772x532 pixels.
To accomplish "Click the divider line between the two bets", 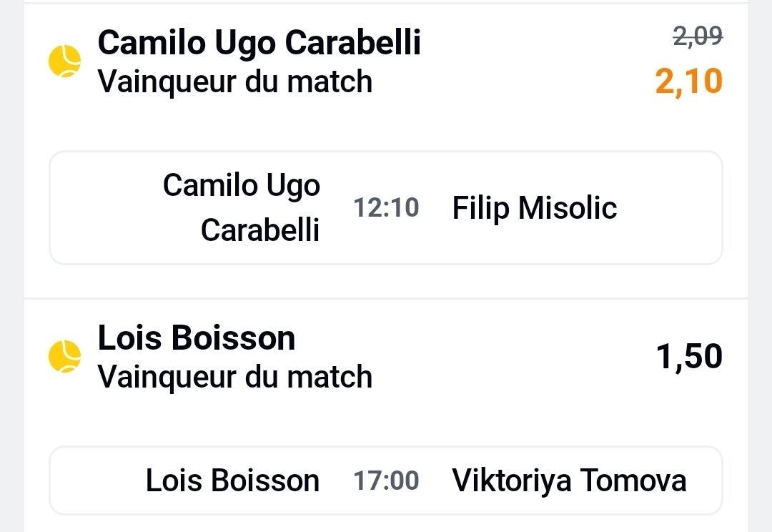I will coord(386,298).
